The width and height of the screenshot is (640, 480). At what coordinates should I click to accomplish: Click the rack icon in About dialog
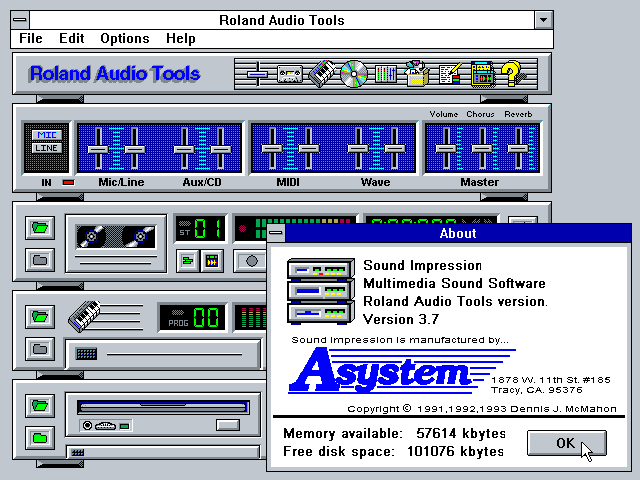coord(321,291)
